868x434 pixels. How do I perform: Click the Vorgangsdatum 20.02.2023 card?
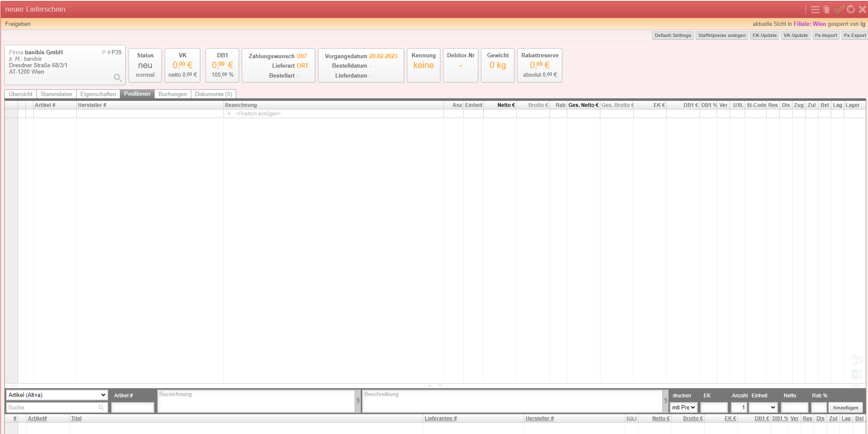point(361,65)
